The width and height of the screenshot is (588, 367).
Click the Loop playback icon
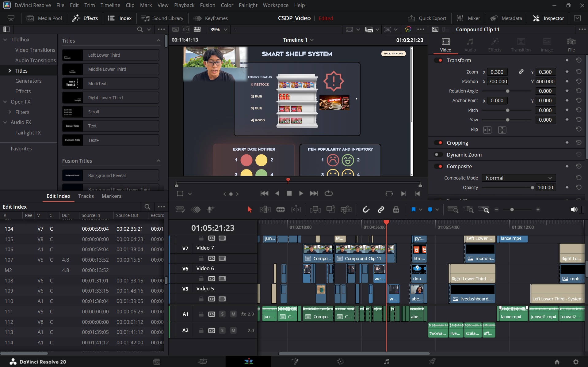(x=328, y=193)
